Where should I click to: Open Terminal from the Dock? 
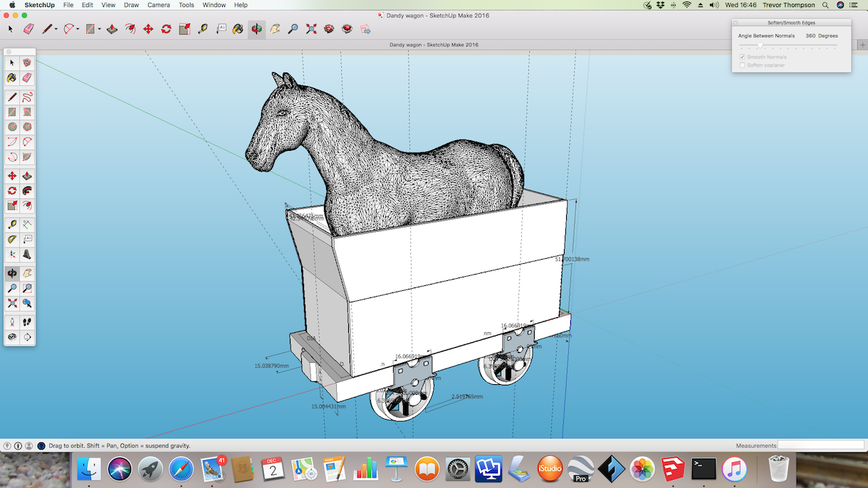click(704, 469)
